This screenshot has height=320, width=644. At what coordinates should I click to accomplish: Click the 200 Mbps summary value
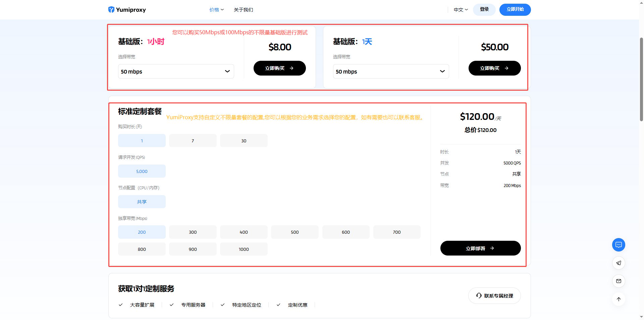point(512,185)
